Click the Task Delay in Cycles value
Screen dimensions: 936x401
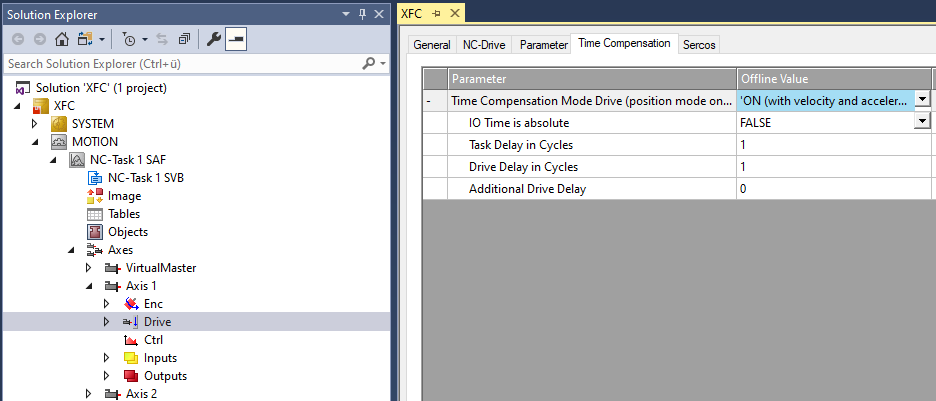[x=833, y=144]
